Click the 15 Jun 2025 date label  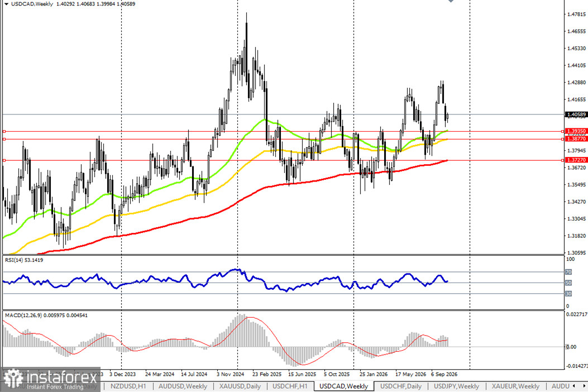(302, 374)
